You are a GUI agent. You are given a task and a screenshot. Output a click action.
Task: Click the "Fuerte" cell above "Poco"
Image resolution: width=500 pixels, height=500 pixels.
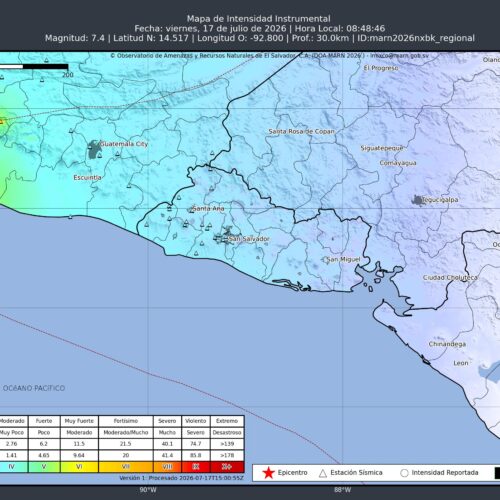tap(44, 421)
